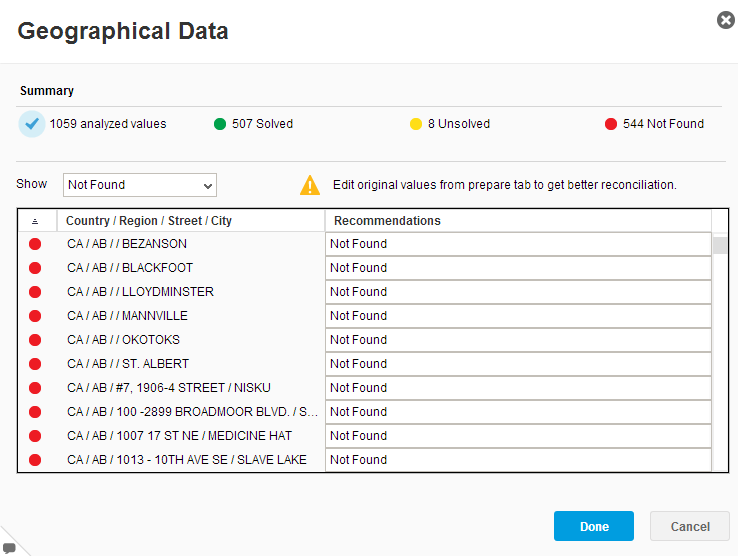Click red status dot for BEZANSON row
The width and height of the screenshot is (738, 556).
click(35, 244)
